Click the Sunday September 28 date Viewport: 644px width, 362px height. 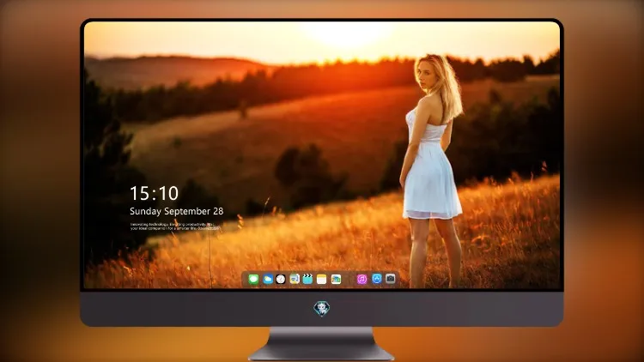[x=177, y=211]
